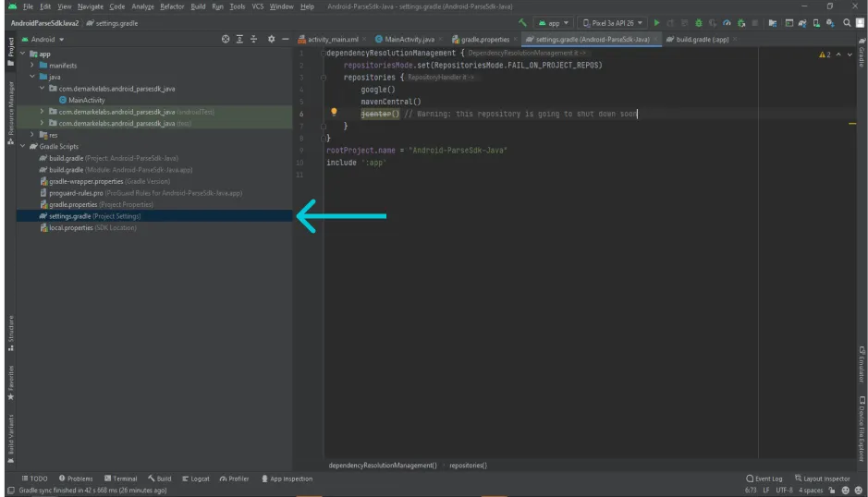
Task: Select gradle-wrapper.properties in tree
Action: coord(104,182)
